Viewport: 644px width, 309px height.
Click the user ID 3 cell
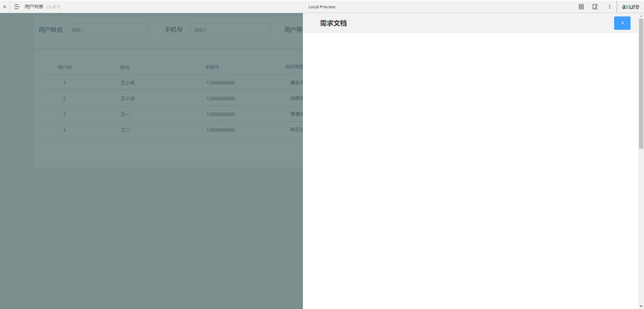pyautogui.click(x=64, y=114)
